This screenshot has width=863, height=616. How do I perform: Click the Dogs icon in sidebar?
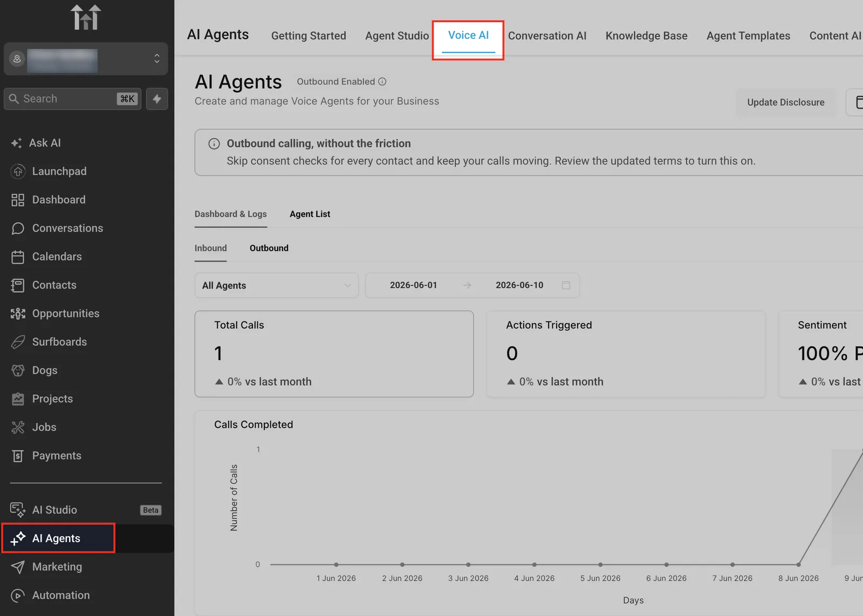[x=18, y=371]
